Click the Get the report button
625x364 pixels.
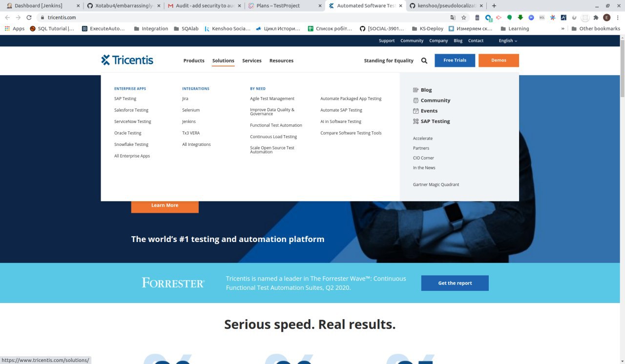coord(455,283)
